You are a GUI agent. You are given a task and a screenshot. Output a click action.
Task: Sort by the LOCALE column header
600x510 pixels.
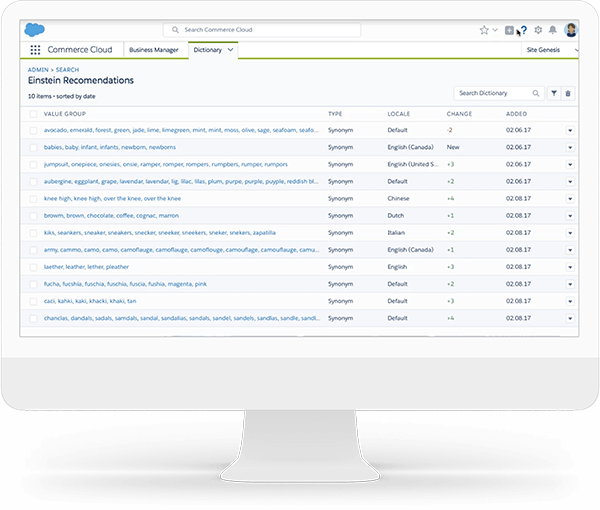tap(398, 114)
